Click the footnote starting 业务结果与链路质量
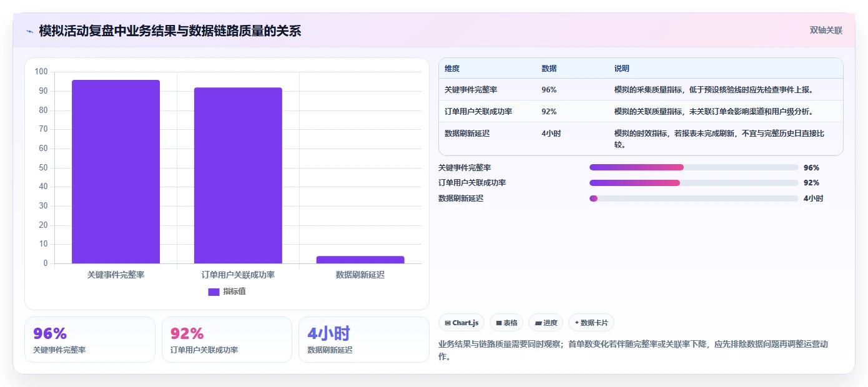 point(633,351)
